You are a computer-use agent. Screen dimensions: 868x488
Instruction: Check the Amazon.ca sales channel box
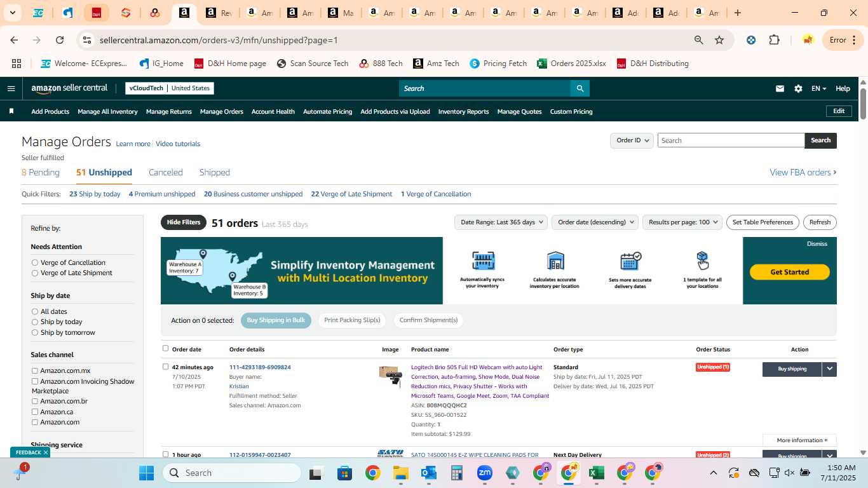click(35, 412)
